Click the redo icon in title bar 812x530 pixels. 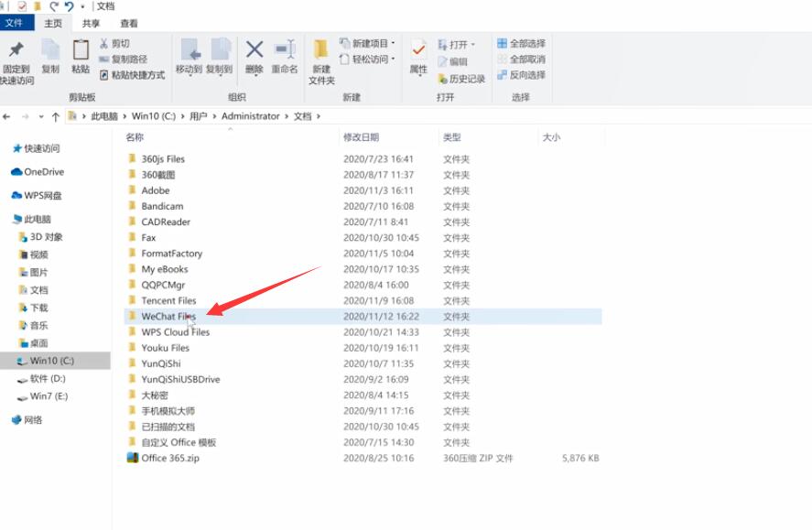(54, 6)
